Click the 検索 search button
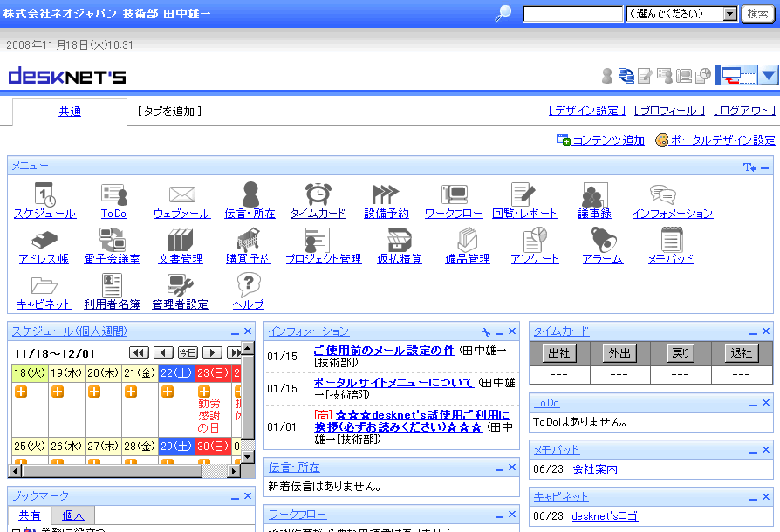780x532 pixels. coord(757,14)
